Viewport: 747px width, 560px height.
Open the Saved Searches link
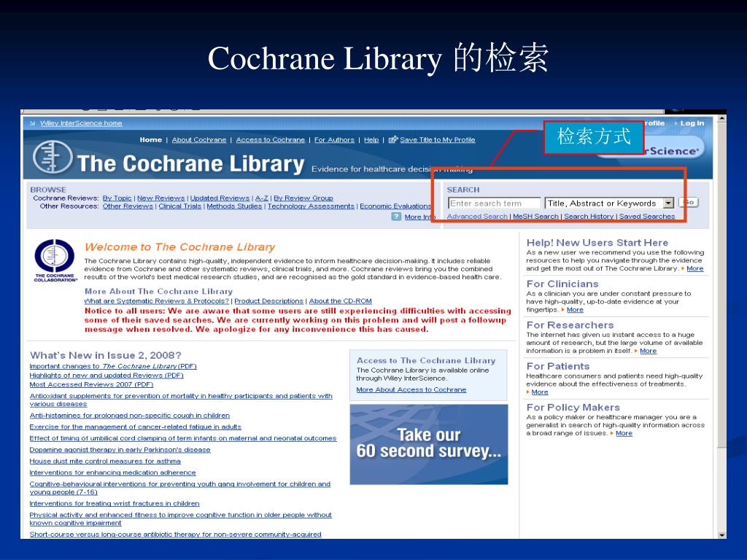[647, 216]
